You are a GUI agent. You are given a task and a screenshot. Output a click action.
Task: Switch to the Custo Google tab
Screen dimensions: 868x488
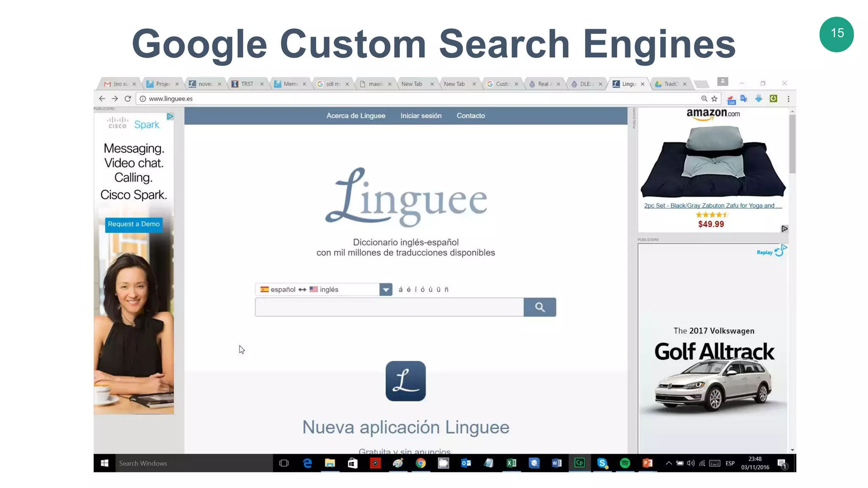(x=502, y=84)
